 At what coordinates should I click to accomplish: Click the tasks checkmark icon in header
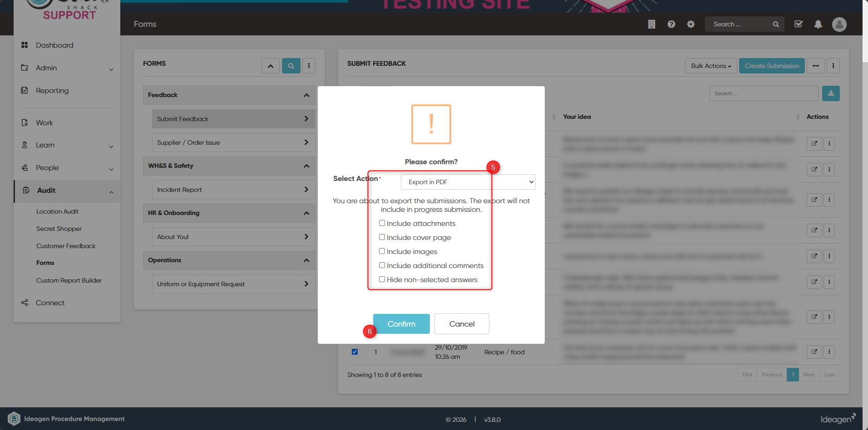pyautogui.click(x=799, y=24)
